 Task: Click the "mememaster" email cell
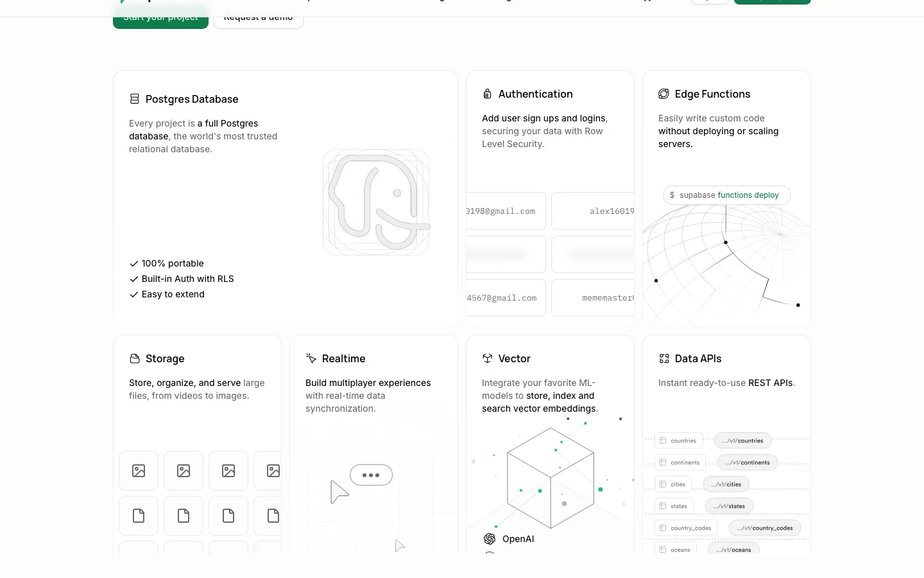593,297
